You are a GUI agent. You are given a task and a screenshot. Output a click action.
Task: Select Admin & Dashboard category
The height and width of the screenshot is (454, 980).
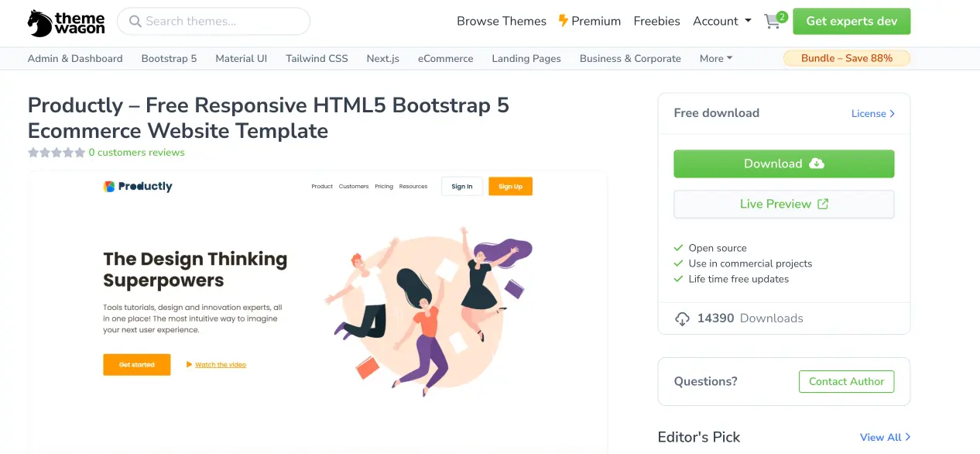point(75,58)
